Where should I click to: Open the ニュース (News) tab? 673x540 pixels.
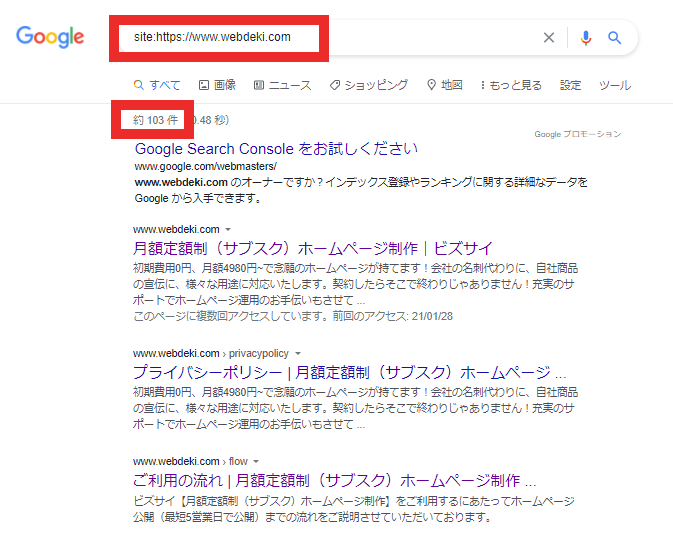[x=283, y=85]
